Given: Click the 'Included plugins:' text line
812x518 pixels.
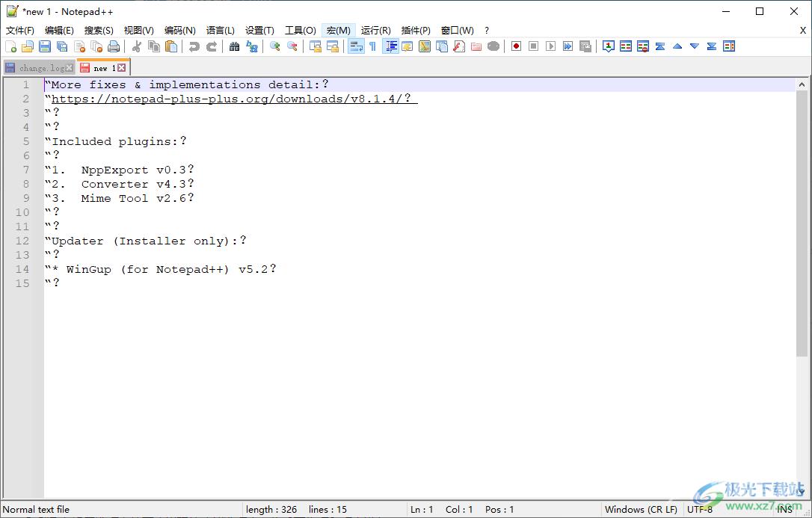Looking at the screenshot, I should (115, 141).
